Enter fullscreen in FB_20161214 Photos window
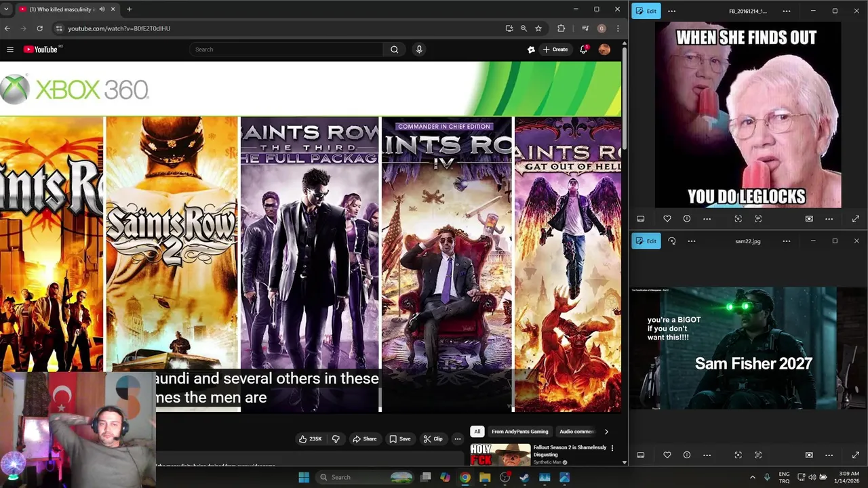The image size is (868, 488). (855, 219)
